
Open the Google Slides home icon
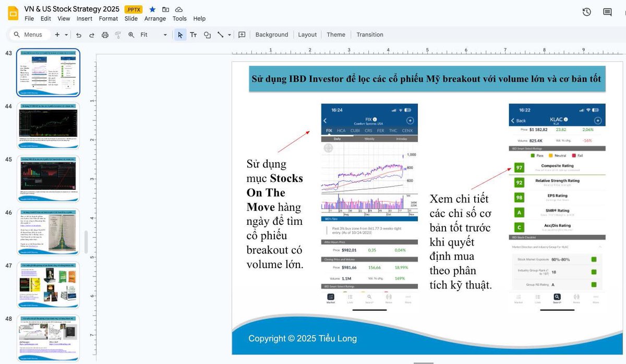[13, 13]
